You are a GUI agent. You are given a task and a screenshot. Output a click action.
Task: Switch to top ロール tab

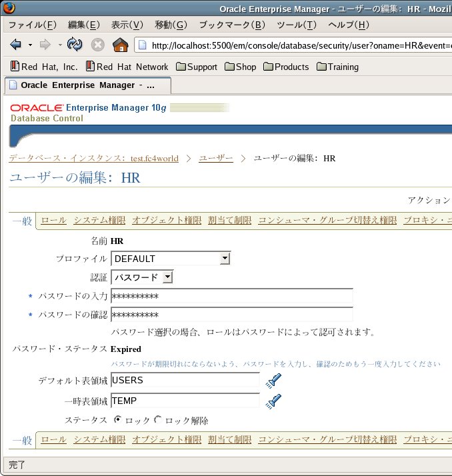coord(53,220)
